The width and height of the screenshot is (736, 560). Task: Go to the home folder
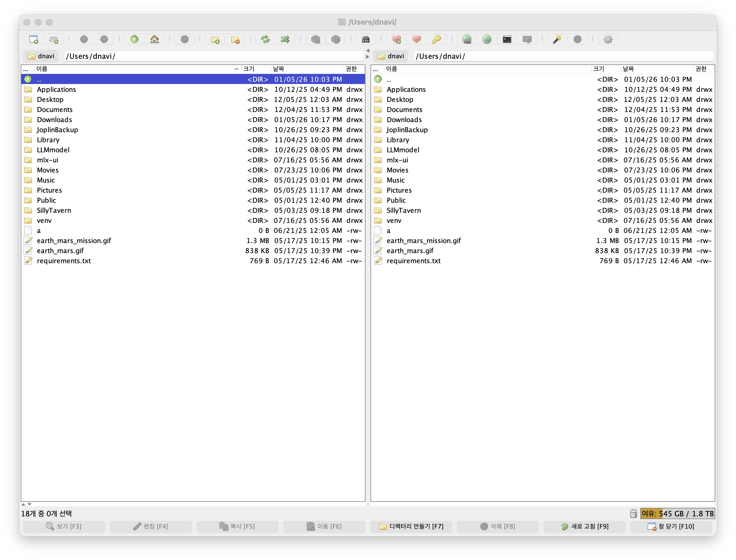pos(154,39)
